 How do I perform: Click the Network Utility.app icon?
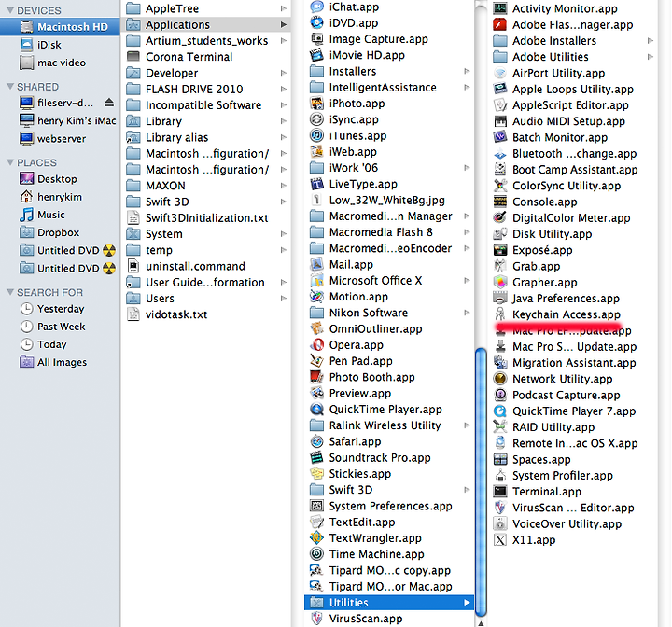click(500, 379)
